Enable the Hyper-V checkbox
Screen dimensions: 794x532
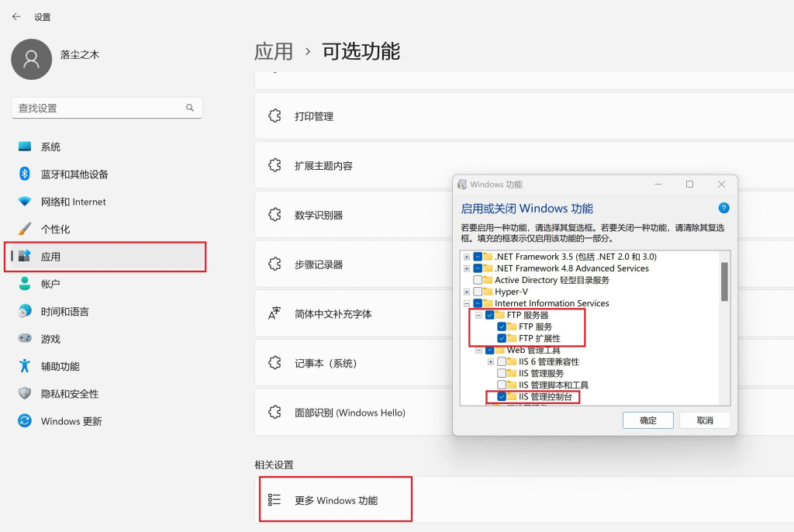[478, 292]
